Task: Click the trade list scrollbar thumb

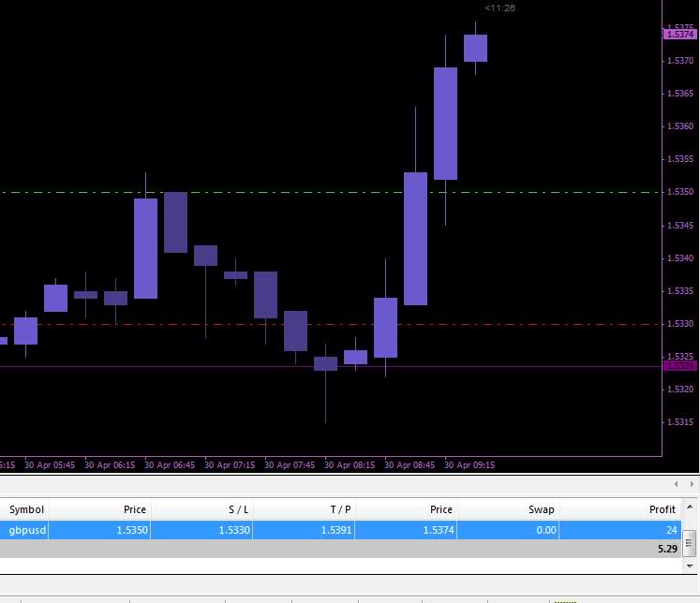Action: (690, 543)
